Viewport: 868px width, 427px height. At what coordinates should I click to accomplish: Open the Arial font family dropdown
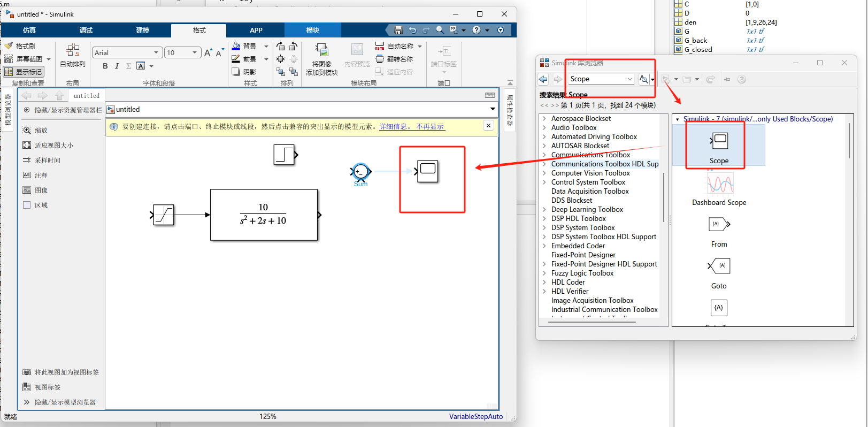[156, 52]
